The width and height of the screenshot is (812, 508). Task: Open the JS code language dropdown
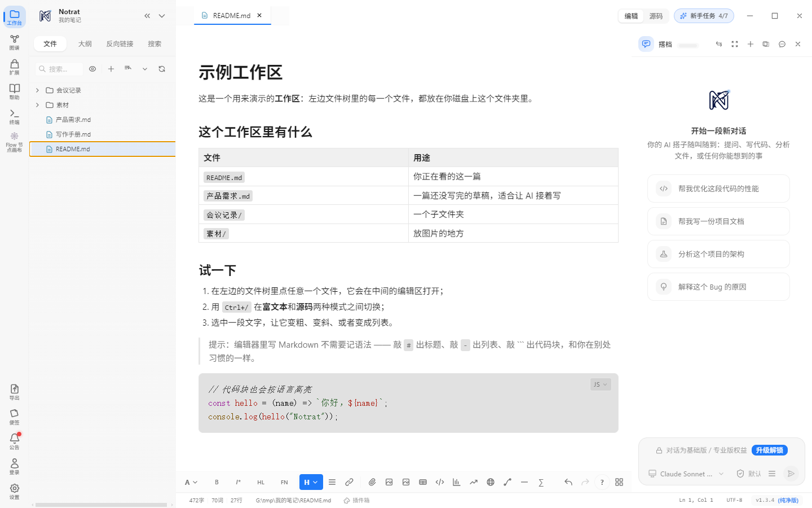[x=601, y=384]
